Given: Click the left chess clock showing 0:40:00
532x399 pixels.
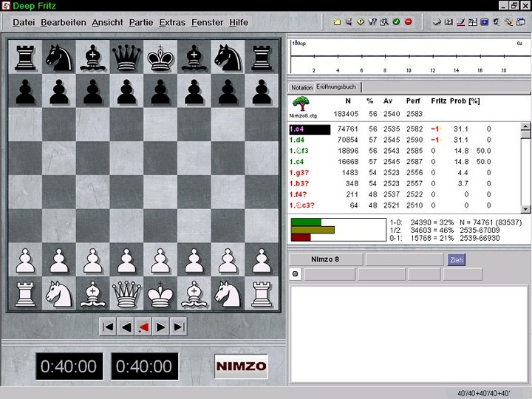Looking at the screenshot, I should pyautogui.click(x=69, y=366).
